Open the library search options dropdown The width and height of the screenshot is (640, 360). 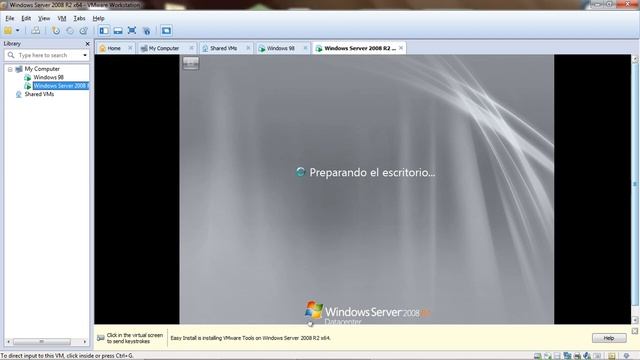[x=85, y=55]
